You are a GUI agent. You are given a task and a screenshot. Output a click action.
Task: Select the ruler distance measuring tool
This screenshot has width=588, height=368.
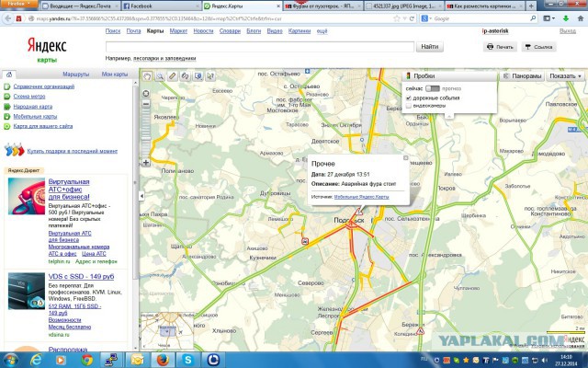173,76
